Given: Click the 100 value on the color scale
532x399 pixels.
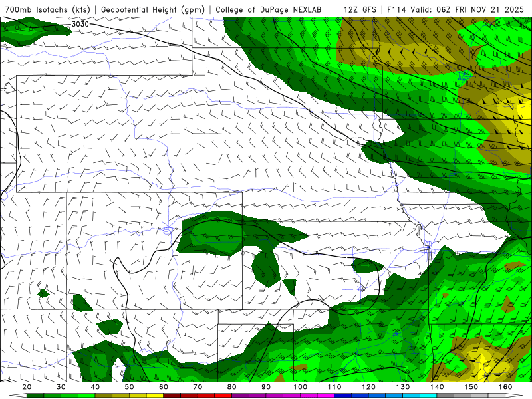Looking at the screenshot, I should tap(301, 387).
